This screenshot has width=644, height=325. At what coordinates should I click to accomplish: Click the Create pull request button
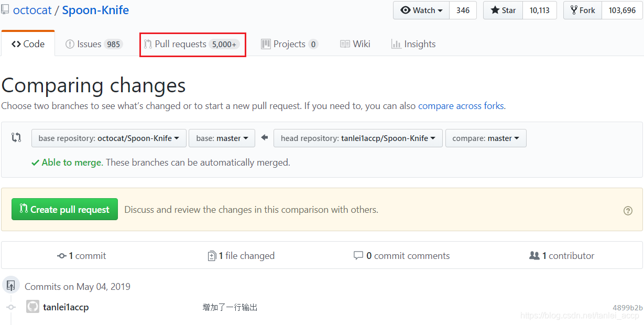point(64,209)
